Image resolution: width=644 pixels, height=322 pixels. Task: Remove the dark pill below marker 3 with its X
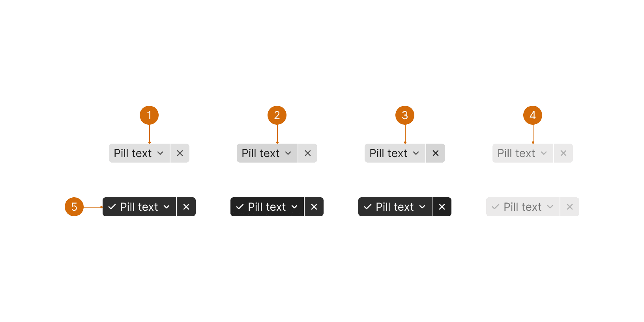[442, 207]
